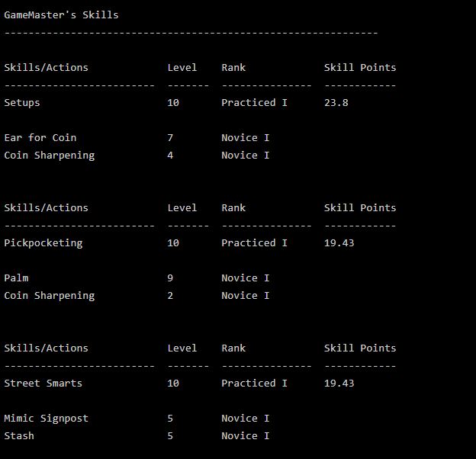This screenshot has height=459, width=476.
Task: Click the GameMaster's Skills title text
Action: [61, 14]
